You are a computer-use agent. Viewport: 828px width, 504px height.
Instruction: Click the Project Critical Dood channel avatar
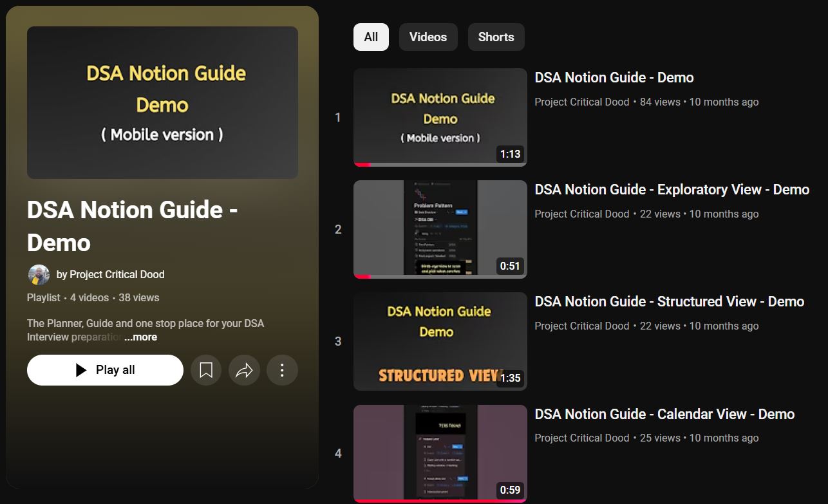point(39,275)
